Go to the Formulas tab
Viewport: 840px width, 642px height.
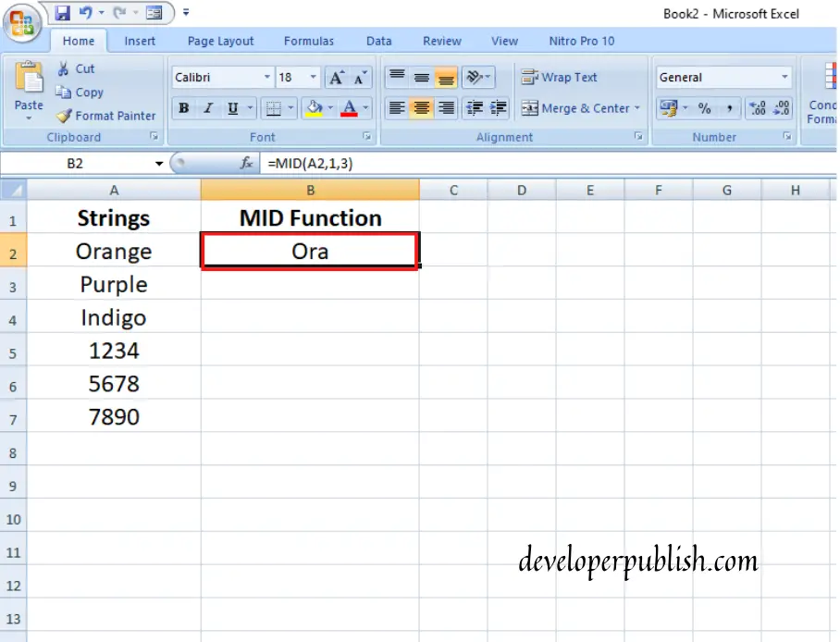pos(309,41)
